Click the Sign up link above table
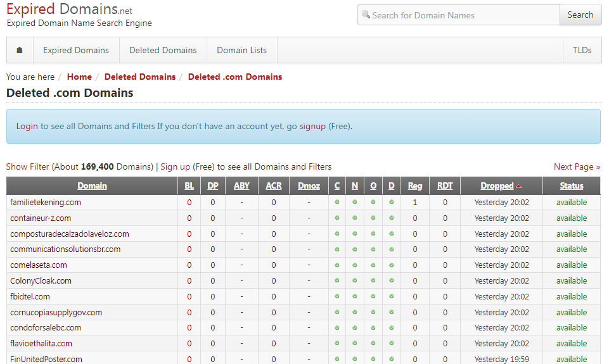This screenshot has height=364, width=609. (175, 166)
